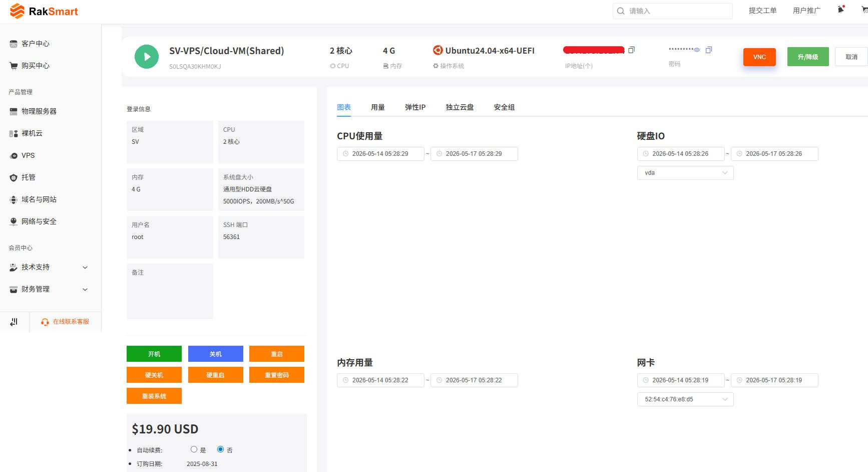Viewport: 868px width, 472px height.
Task: Switch to the 安全组 tab
Action: point(504,107)
